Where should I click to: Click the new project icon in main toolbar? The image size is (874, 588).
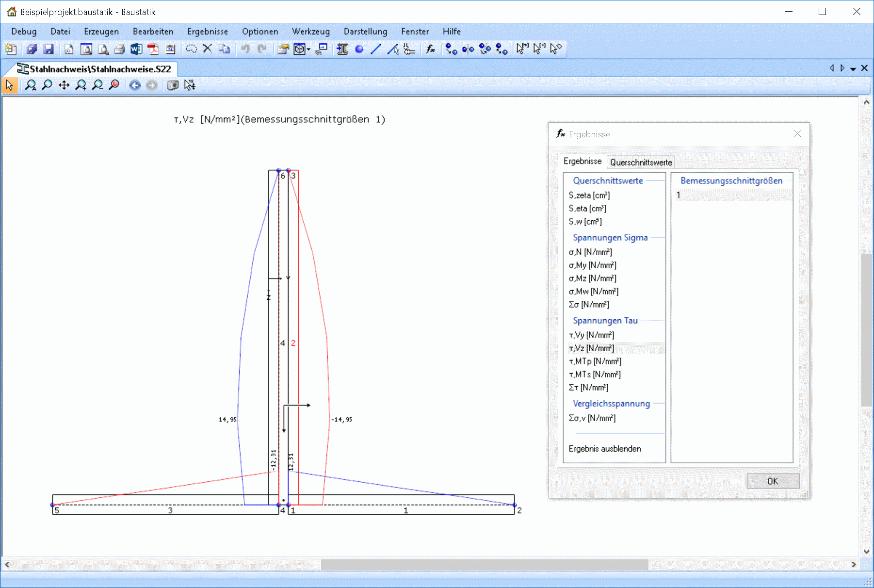tap(11, 49)
